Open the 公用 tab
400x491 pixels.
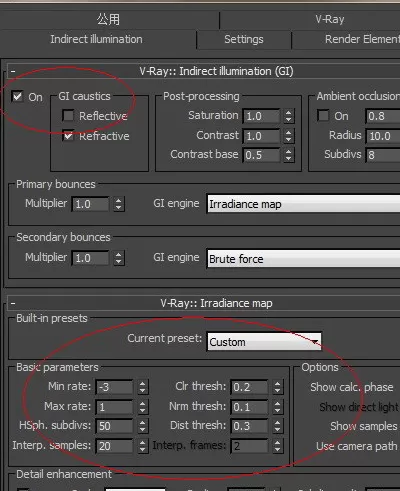click(108, 19)
